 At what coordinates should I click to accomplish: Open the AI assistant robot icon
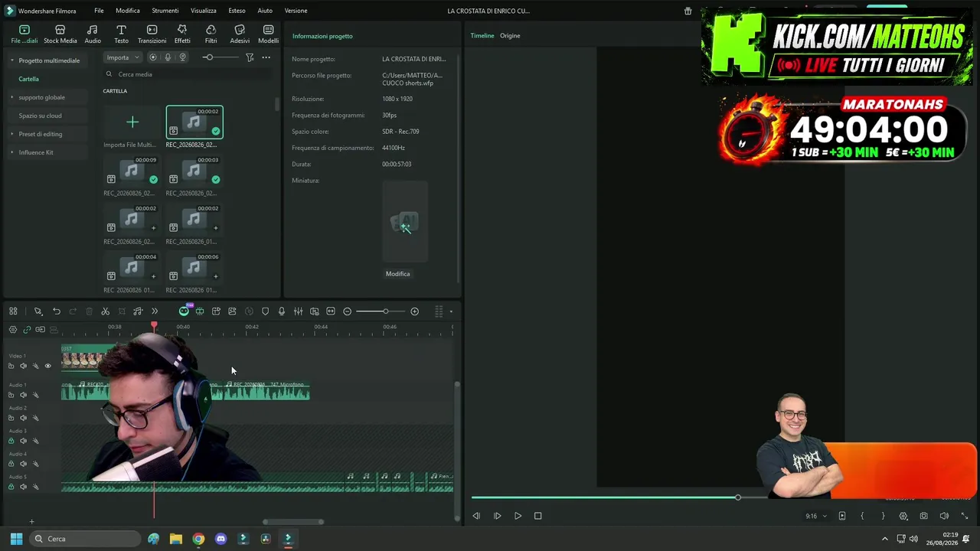pyautogui.click(x=184, y=311)
